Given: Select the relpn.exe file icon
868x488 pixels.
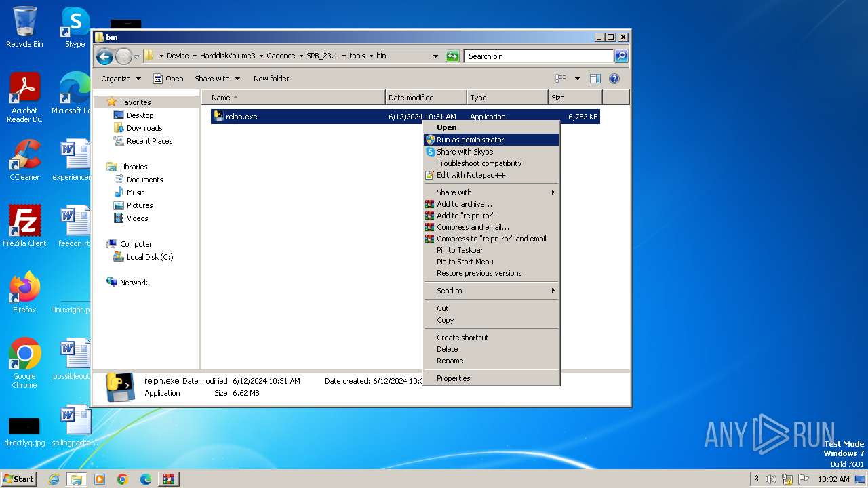Looking at the screenshot, I should point(218,117).
